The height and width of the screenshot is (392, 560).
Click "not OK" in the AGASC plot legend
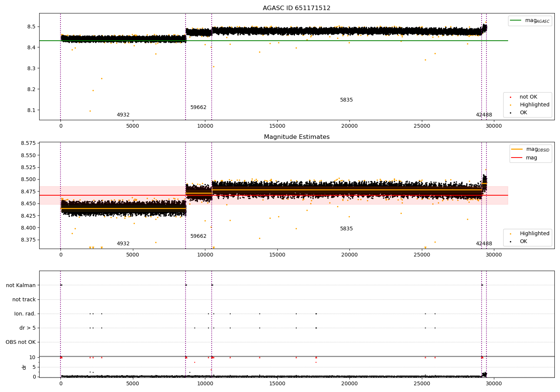[x=528, y=97]
